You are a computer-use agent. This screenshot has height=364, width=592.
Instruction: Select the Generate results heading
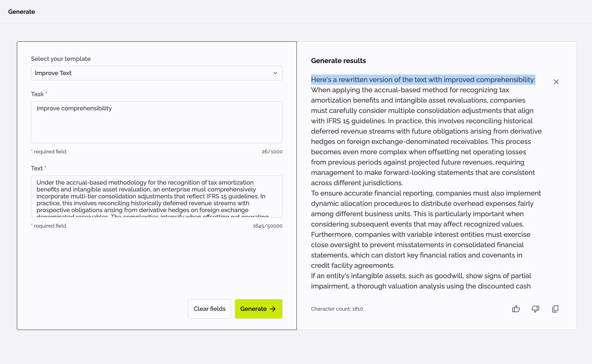coord(338,61)
